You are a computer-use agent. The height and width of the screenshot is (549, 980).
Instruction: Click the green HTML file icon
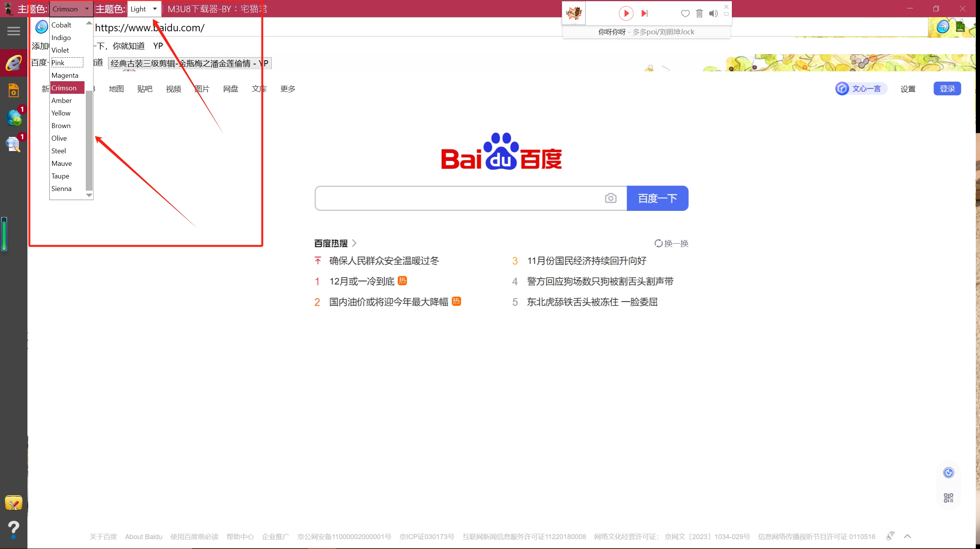tap(960, 27)
